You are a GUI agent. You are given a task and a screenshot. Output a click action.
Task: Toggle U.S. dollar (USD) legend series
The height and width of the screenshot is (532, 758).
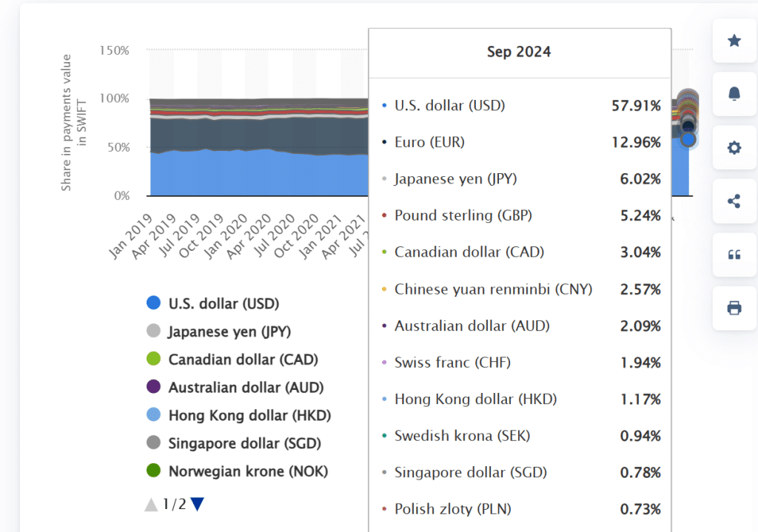click(224, 303)
